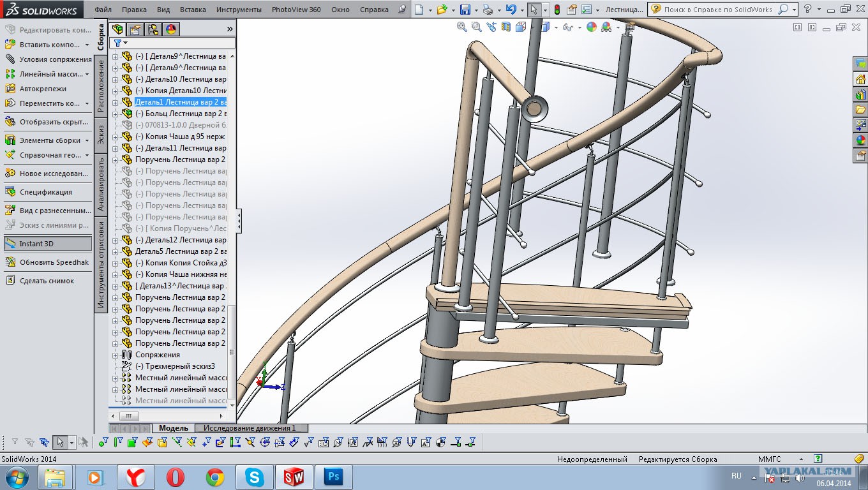The image size is (868, 490).
Task: Click the Rebuild traffic light icon
Action: click(557, 10)
